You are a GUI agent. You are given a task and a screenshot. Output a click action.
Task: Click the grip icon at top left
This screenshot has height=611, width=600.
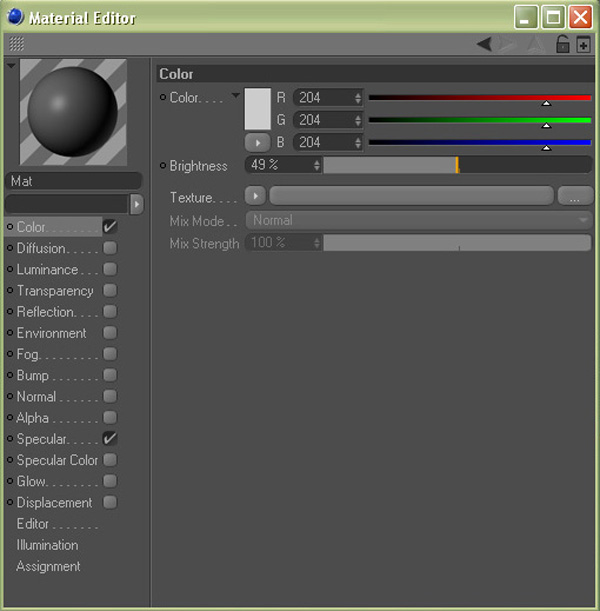click(17, 44)
